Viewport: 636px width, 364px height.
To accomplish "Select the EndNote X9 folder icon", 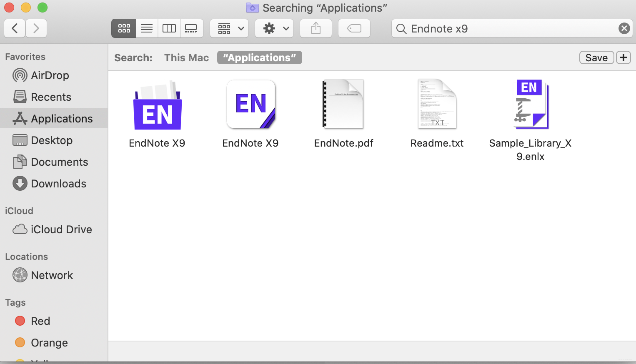I will coord(157,105).
